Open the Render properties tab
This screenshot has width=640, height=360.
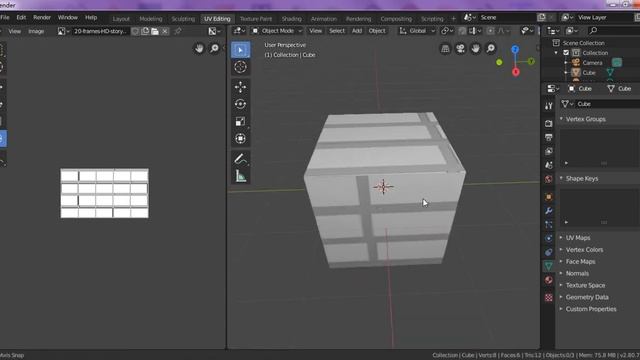click(549, 123)
